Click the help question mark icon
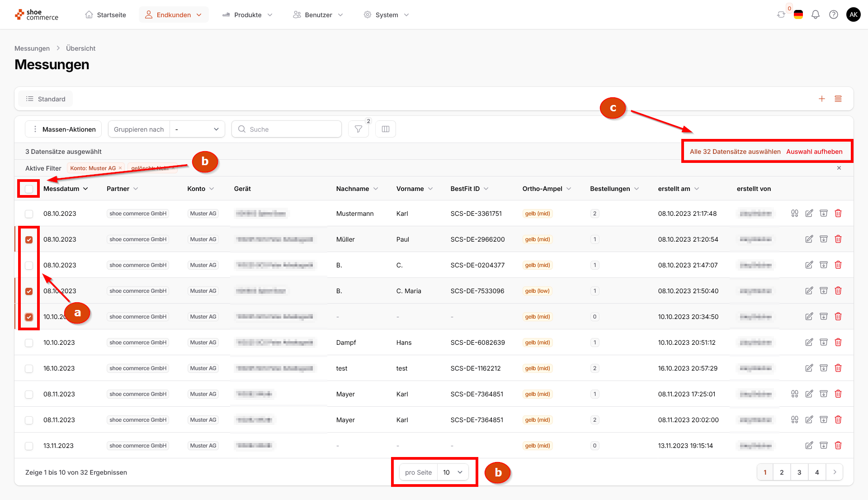The height and width of the screenshot is (500, 868). pyautogui.click(x=834, y=15)
